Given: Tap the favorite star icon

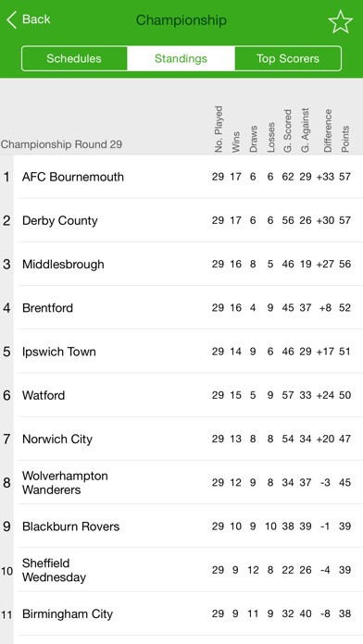Looking at the screenshot, I should (341, 22).
